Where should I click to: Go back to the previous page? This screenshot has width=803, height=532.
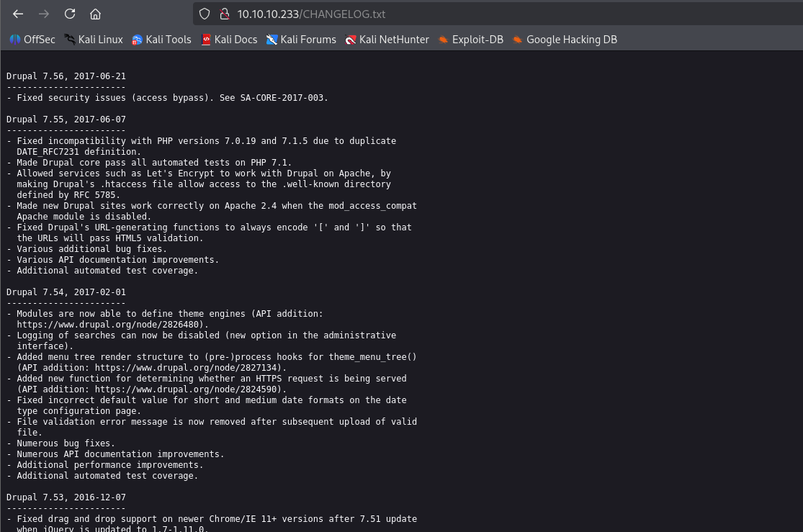point(18,14)
